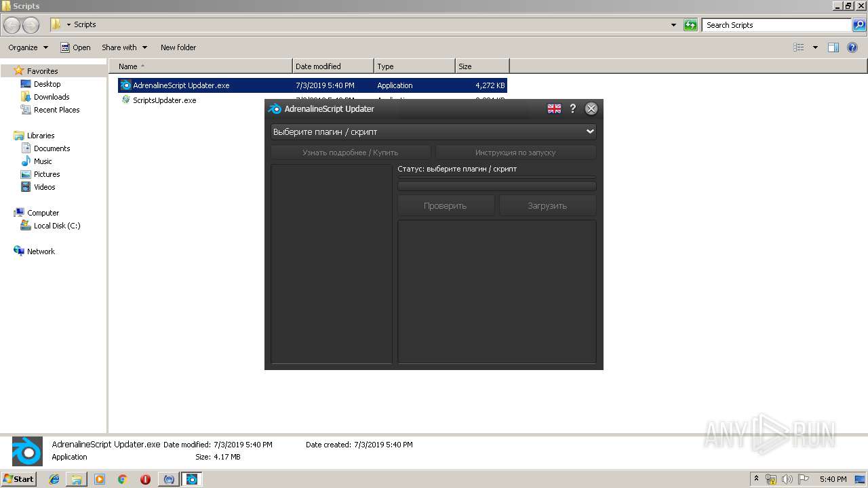Select the ScriptsUpdater.exe file name
The image size is (868, 488).
[x=165, y=100]
